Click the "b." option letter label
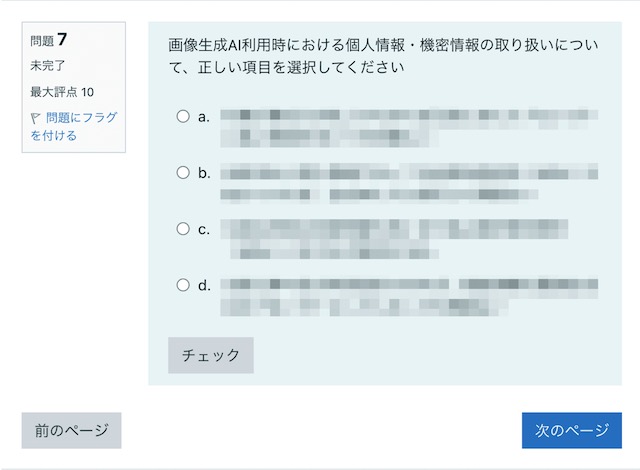 (204, 173)
